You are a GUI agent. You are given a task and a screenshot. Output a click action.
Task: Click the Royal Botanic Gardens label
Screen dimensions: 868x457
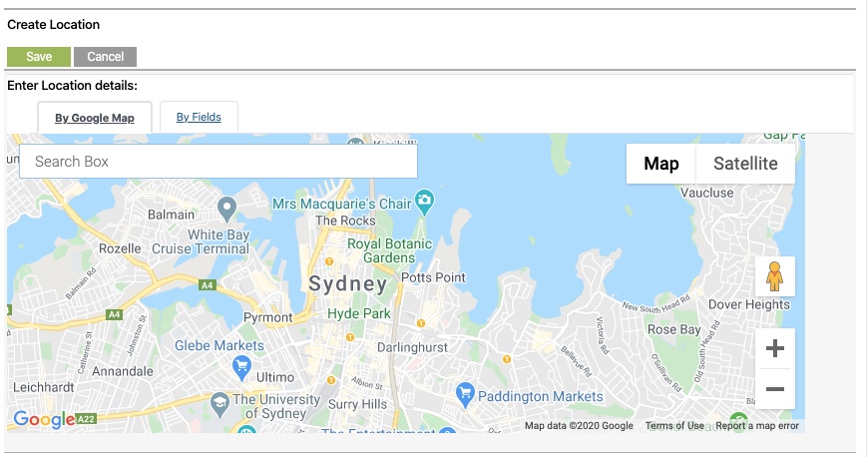coord(389,250)
